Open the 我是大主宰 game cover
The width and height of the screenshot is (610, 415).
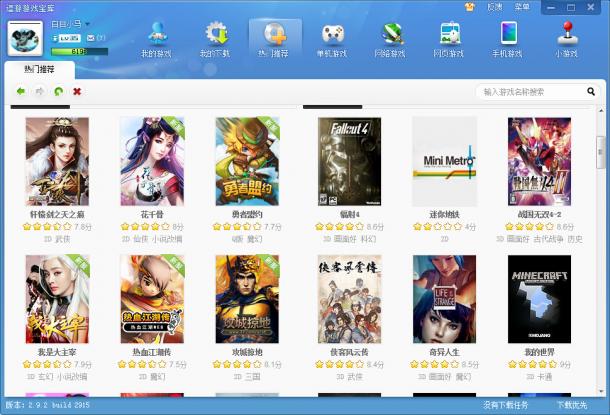coord(57,299)
